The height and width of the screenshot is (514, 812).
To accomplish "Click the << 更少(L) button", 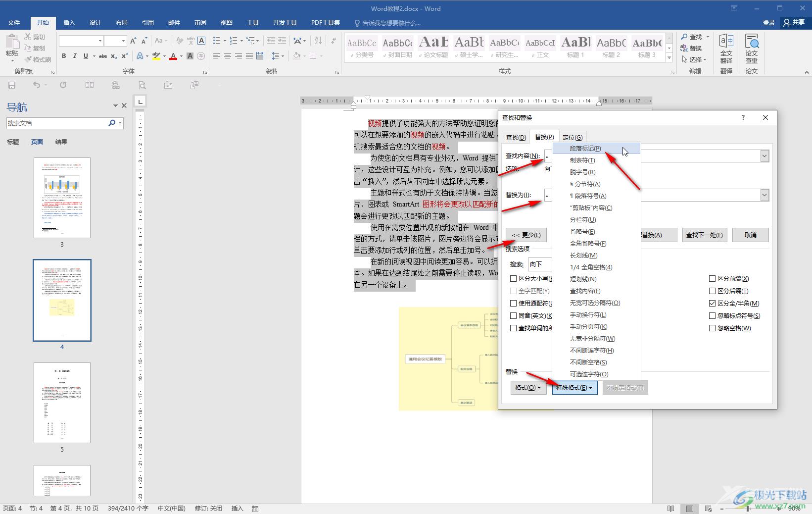I will [x=526, y=235].
